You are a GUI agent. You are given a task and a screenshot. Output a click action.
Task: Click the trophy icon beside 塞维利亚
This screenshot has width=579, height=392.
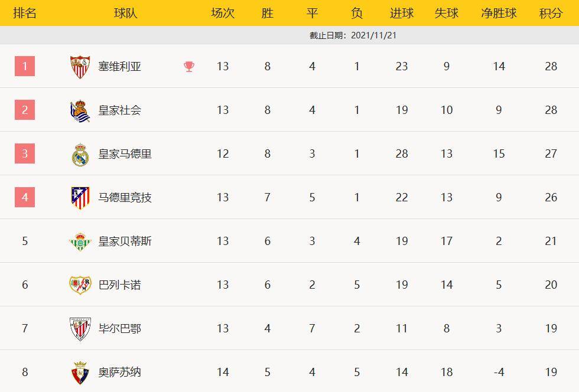(189, 67)
